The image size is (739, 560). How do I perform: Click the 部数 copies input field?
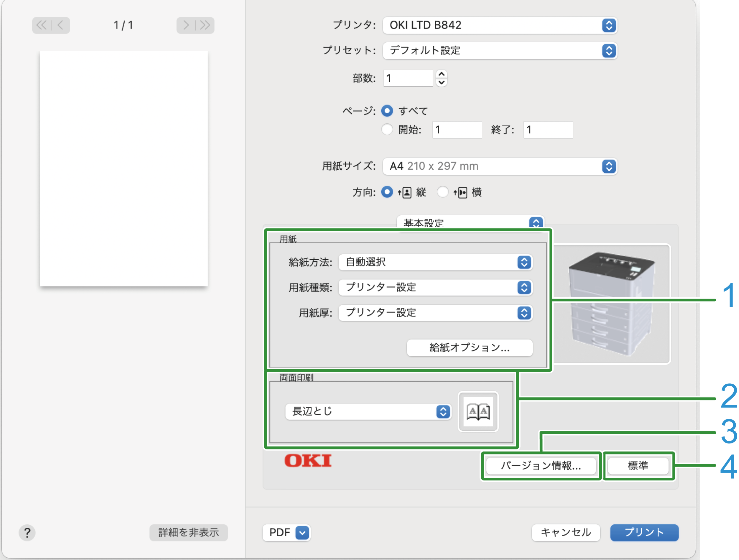408,78
